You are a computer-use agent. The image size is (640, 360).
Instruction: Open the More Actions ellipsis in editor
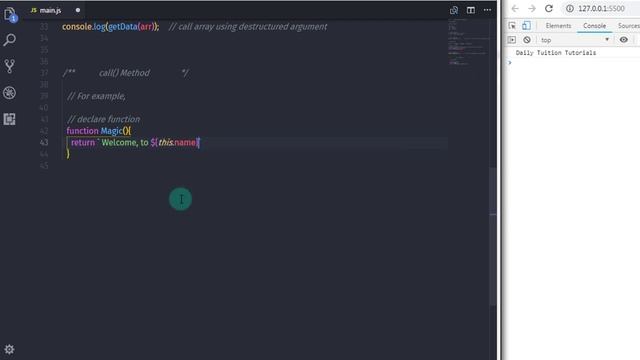pos(487,10)
